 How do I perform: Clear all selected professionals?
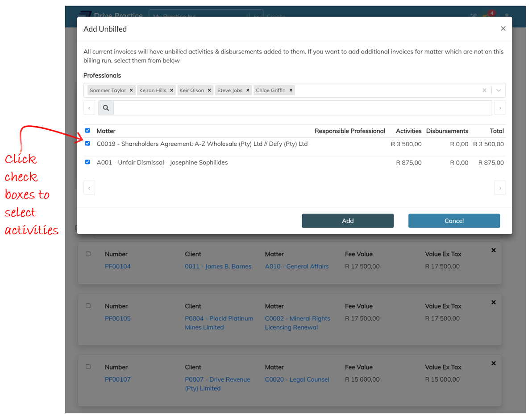(484, 91)
